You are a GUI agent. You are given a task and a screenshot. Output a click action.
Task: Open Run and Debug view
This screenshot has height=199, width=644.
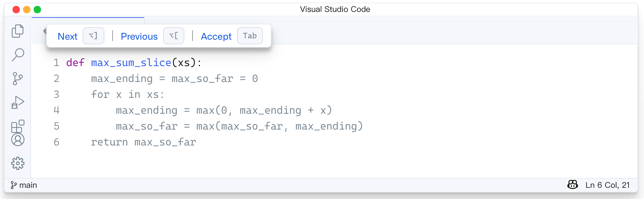[x=18, y=102]
